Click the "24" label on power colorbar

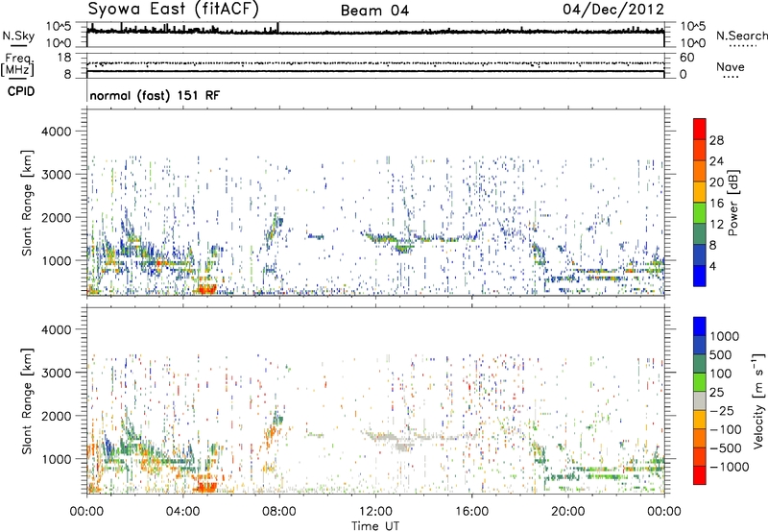point(716,161)
